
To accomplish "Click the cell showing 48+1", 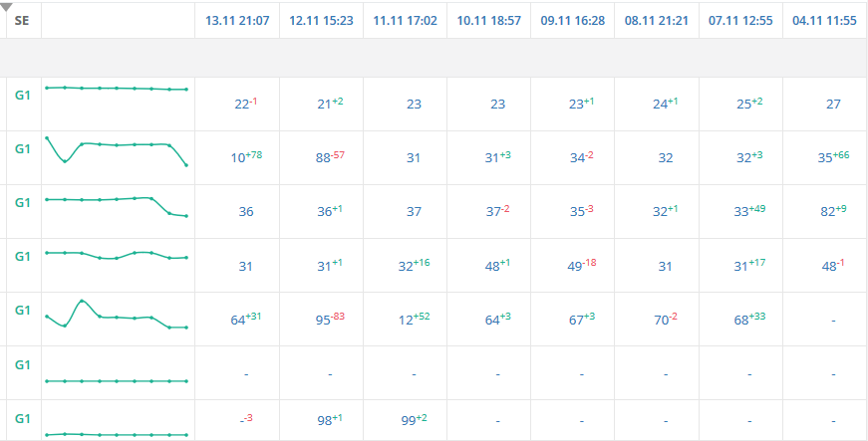I will tap(497, 265).
